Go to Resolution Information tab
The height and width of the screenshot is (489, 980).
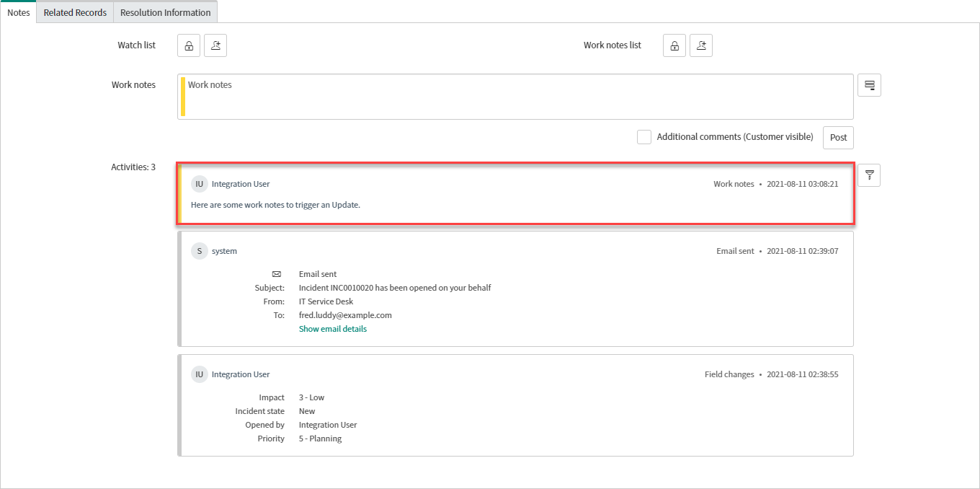pyautogui.click(x=165, y=12)
